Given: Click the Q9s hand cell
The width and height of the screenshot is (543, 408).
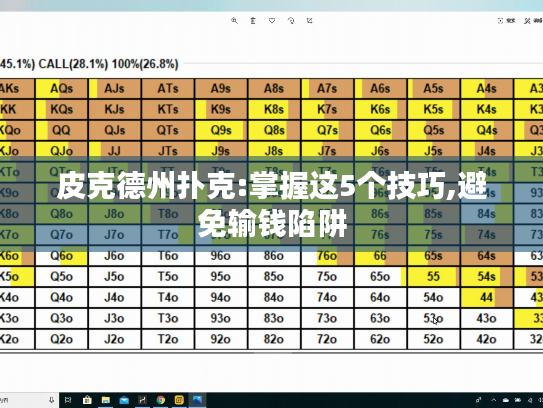Looking at the screenshot, I should point(221,130).
